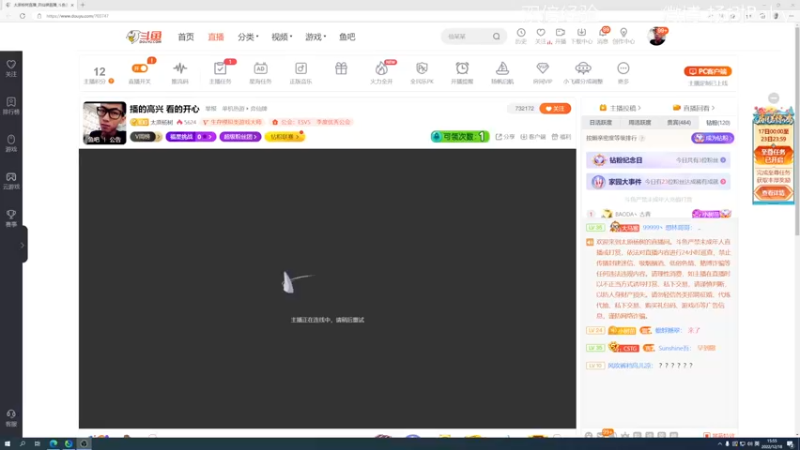Go to the 首页 tab
This screenshot has height=450, width=800.
(186, 37)
